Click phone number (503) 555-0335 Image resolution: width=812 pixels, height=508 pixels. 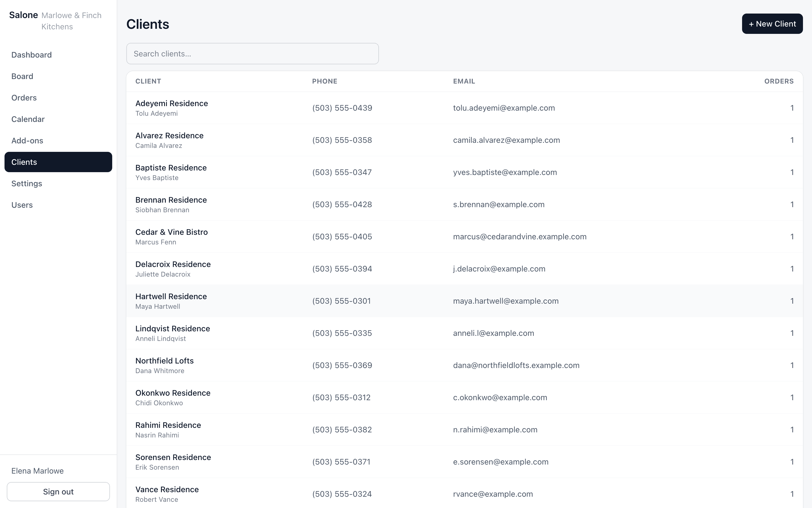pyautogui.click(x=342, y=333)
